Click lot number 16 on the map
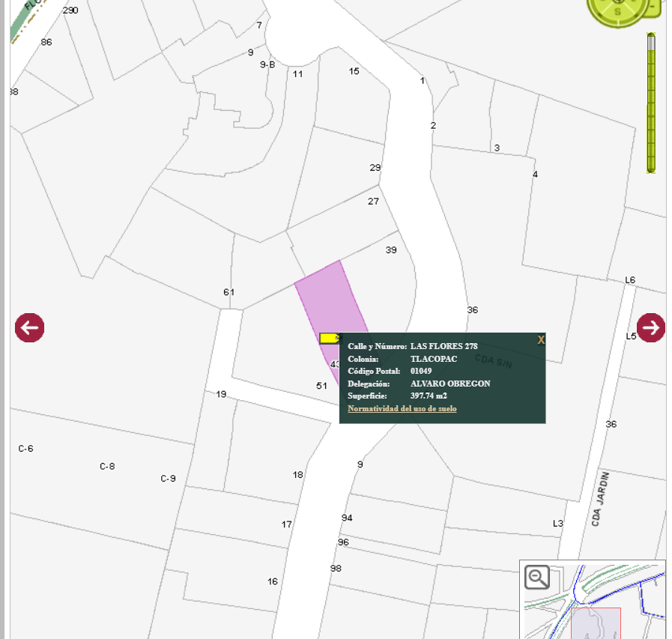 [x=273, y=581]
